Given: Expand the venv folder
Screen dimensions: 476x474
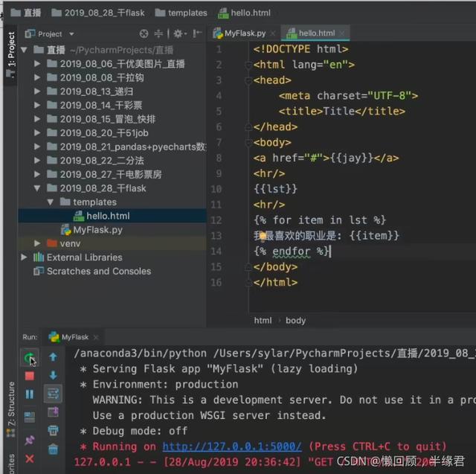Looking at the screenshot, I should pos(37,243).
